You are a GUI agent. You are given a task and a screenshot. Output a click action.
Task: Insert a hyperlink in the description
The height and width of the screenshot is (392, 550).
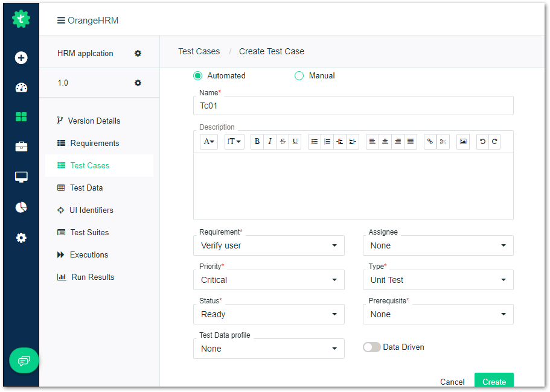pyautogui.click(x=430, y=141)
